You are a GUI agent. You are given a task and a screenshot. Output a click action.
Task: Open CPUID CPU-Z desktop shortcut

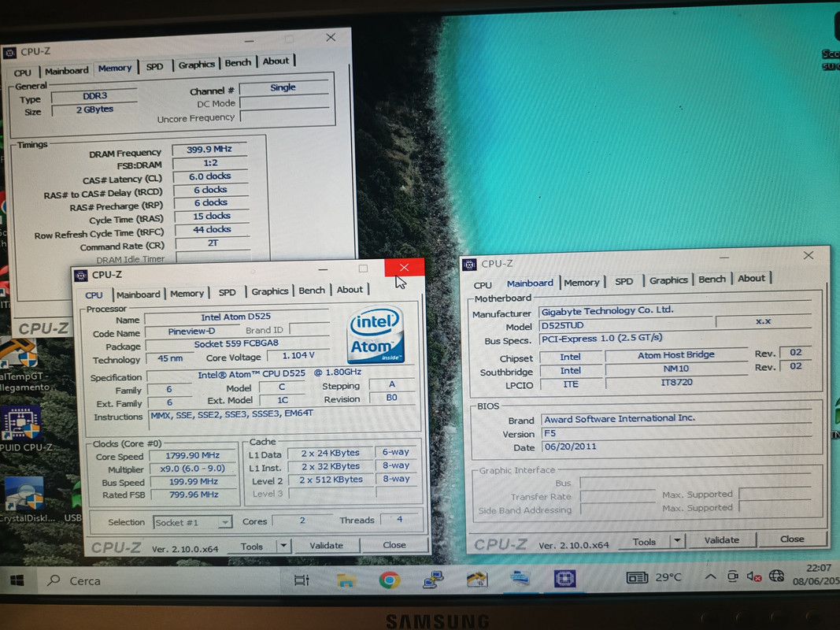click(23, 430)
